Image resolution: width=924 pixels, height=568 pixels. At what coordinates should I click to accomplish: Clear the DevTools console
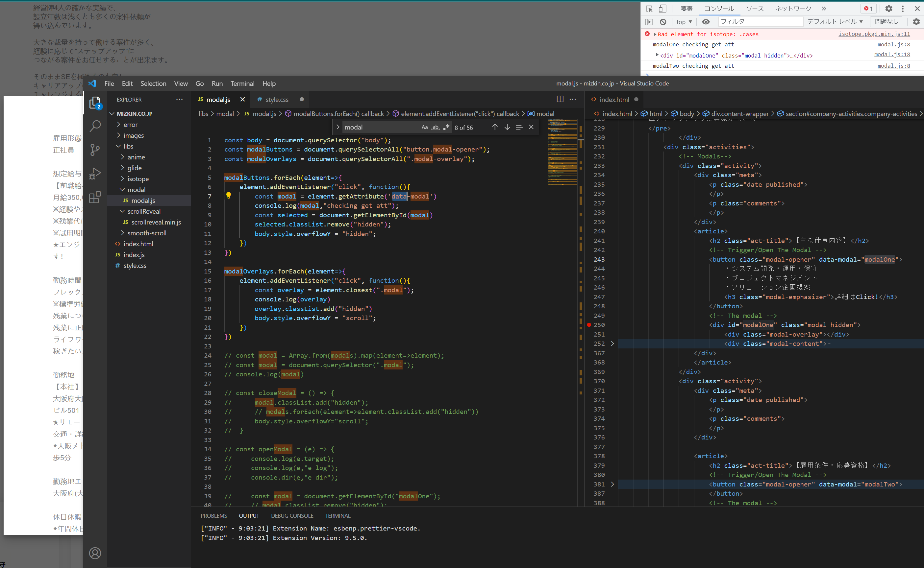pyautogui.click(x=663, y=22)
